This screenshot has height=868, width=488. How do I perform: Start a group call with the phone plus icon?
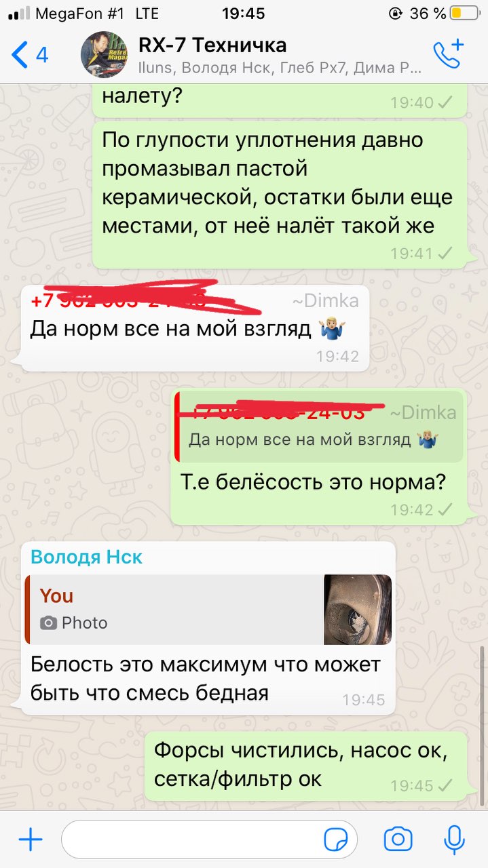[x=449, y=54]
